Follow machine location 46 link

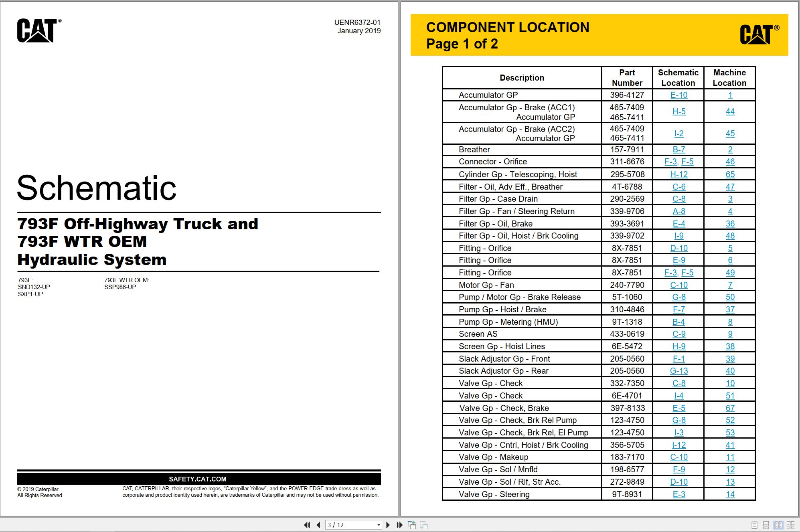click(730, 162)
